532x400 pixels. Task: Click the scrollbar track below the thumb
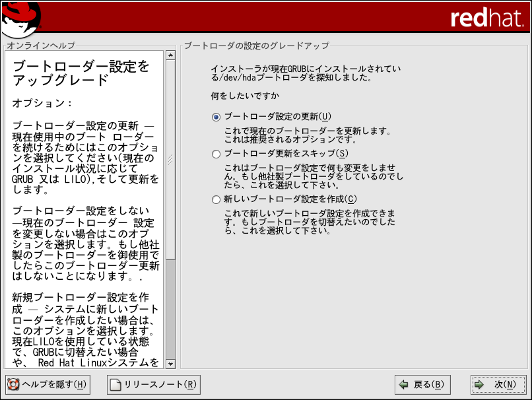(x=170, y=310)
